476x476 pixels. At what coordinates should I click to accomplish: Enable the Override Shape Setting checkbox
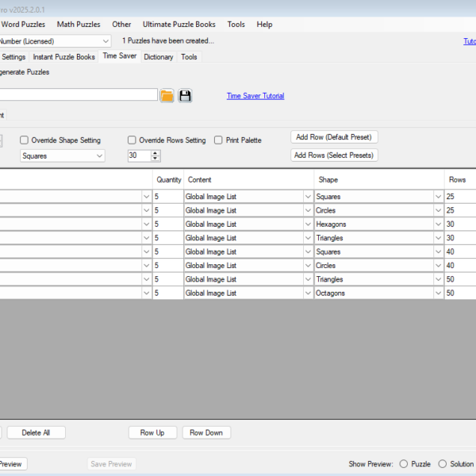coord(24,140)
